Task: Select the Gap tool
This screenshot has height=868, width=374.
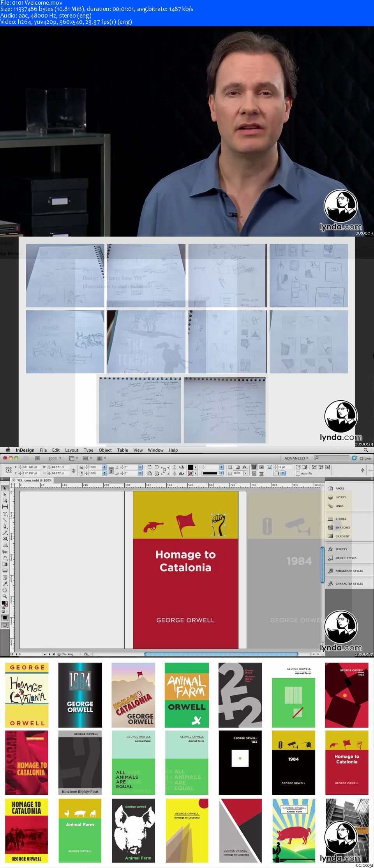Action: click(5, 507)
